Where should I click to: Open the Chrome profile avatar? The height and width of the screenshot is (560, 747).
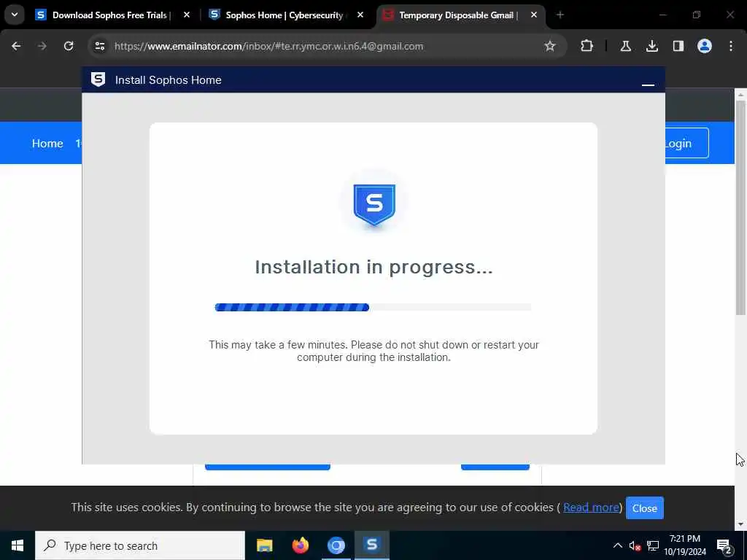[705, 46]
